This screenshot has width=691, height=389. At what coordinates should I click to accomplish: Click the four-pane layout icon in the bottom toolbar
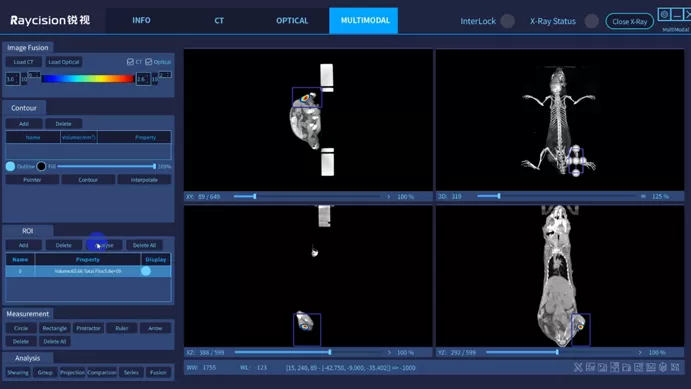click(614, 367)
